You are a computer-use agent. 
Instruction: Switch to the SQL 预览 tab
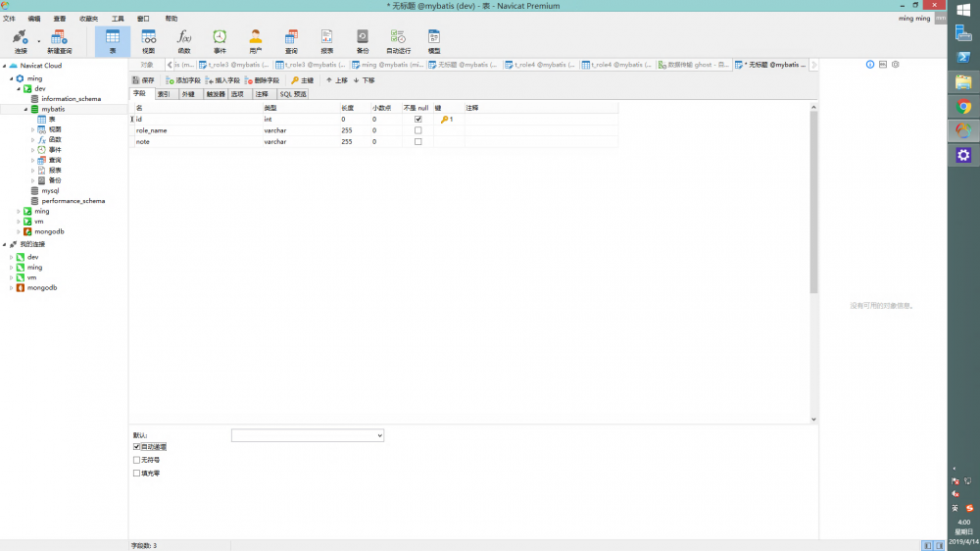pos(293,94)
